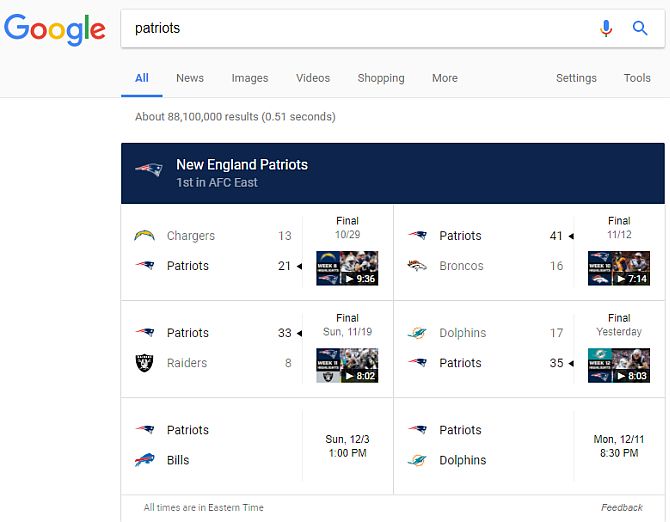Screen dimensions: 670x522
Task: Select the All search tab
Action: tap(142, 78)
